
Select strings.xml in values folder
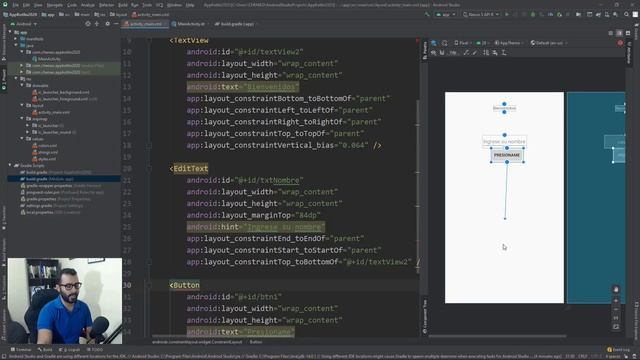coord(45,152)
